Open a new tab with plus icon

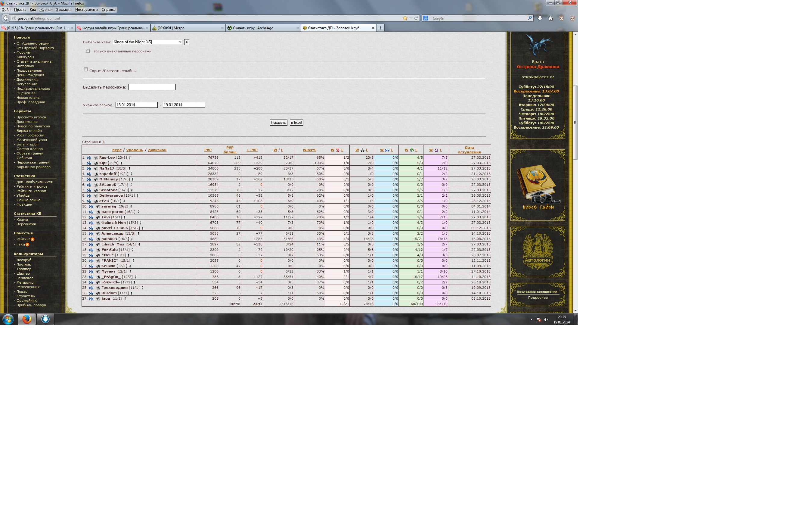tap(380, 28)
